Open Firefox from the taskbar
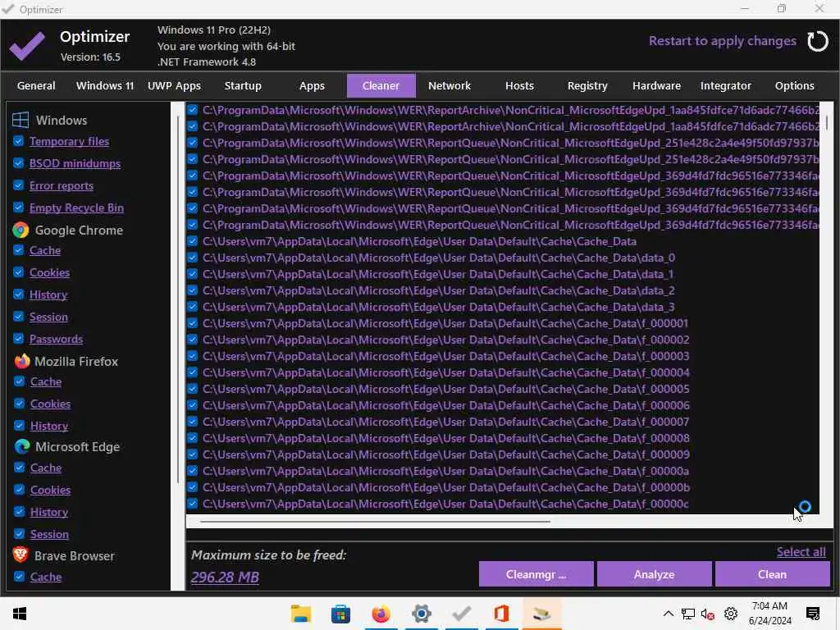Screen dimensions: 840x630 (381, 614)
